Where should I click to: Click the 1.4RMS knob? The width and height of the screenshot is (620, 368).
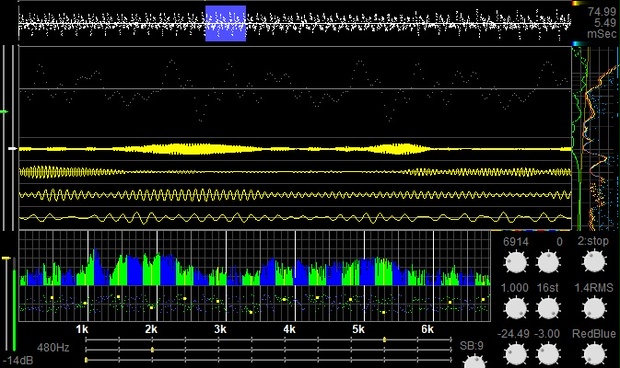click(x=594, y=308)
